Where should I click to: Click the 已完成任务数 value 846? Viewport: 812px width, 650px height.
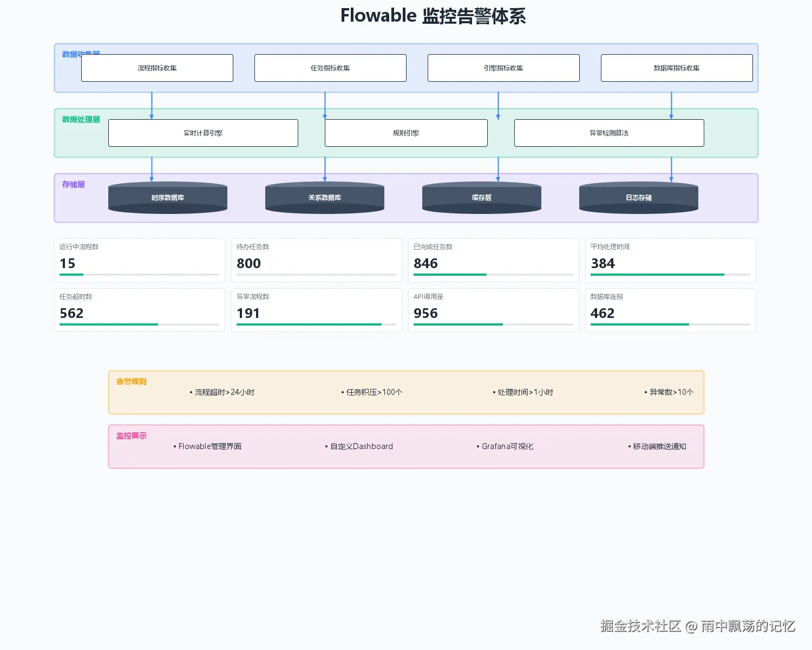point(425,263)
